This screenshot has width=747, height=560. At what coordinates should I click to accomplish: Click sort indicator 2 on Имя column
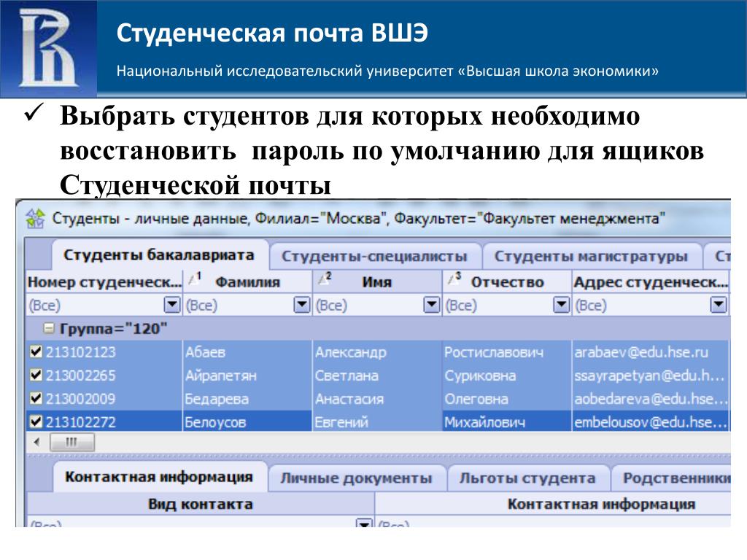click(x=325, y=279)
